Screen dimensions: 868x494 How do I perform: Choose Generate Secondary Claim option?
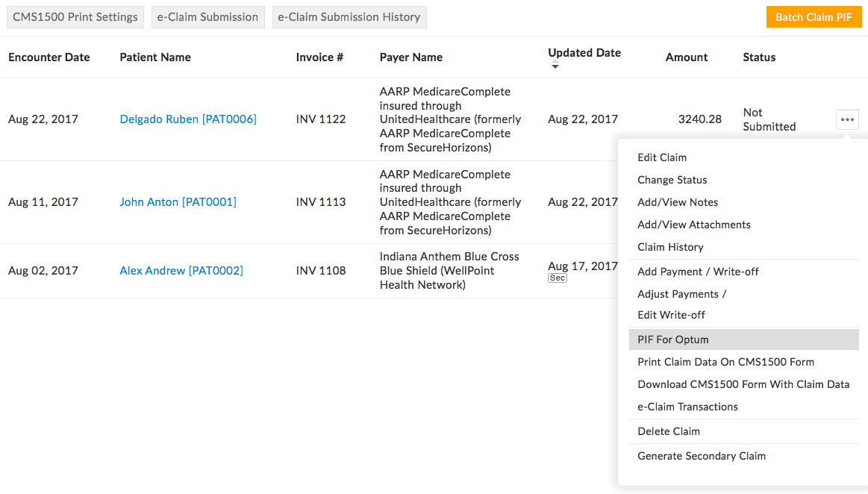point(702,456)
